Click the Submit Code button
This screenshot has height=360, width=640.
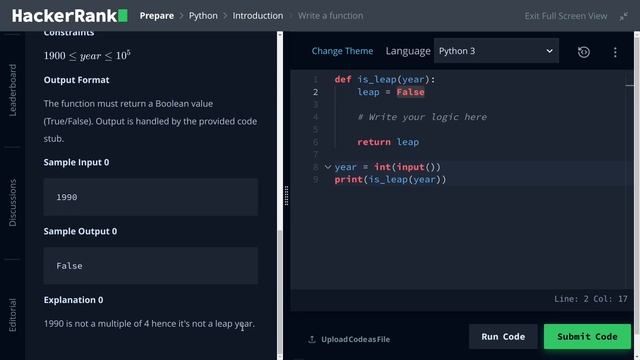(x=587, y=337)
